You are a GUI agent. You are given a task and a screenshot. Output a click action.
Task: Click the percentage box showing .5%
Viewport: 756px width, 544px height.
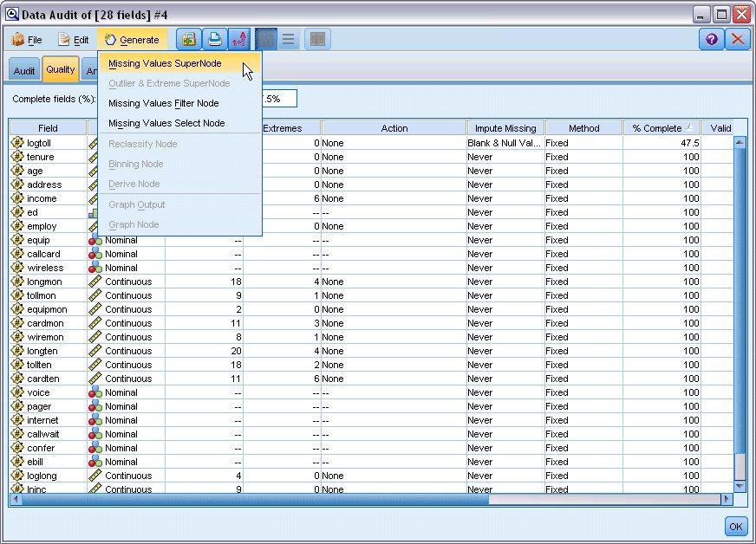point(278,99)
